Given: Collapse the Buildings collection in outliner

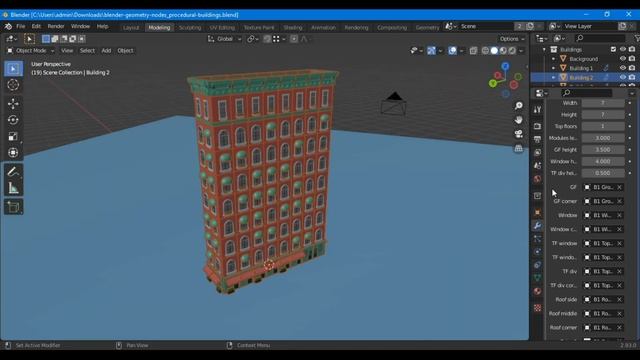Looking at the screenshot, I should pos(544,49).
